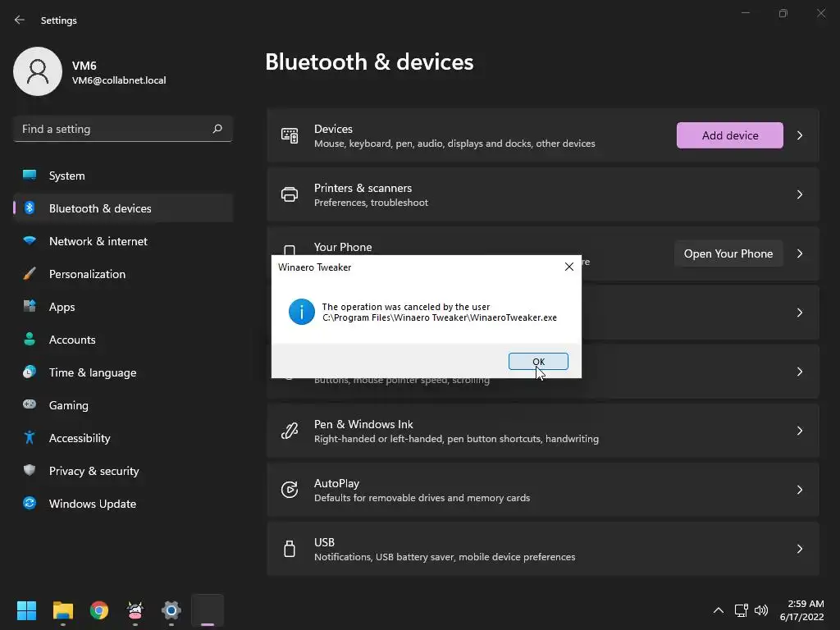Focus the Find a setting search box
The width and height of the screenshot is (840, 630).
pos(123,129)
